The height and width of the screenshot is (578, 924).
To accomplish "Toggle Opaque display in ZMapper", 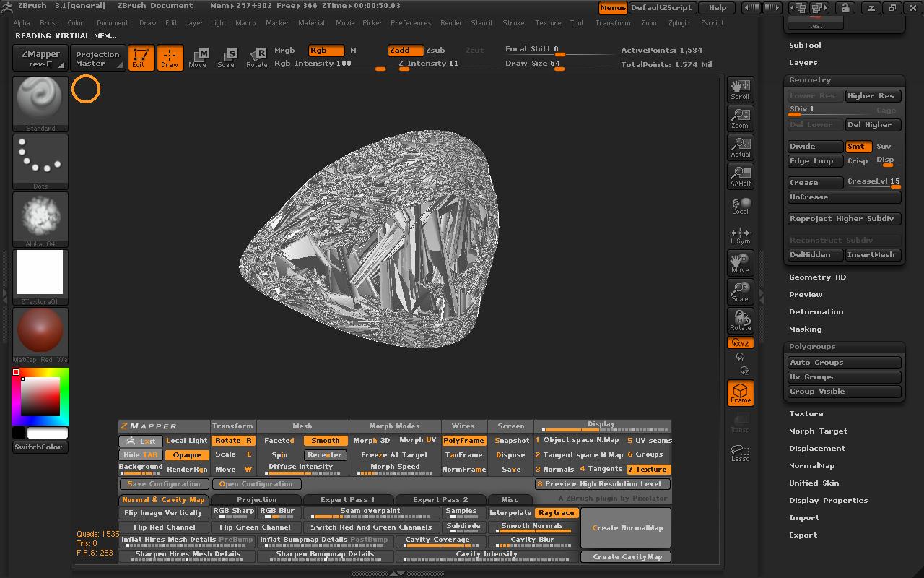I will pos(187,455).
